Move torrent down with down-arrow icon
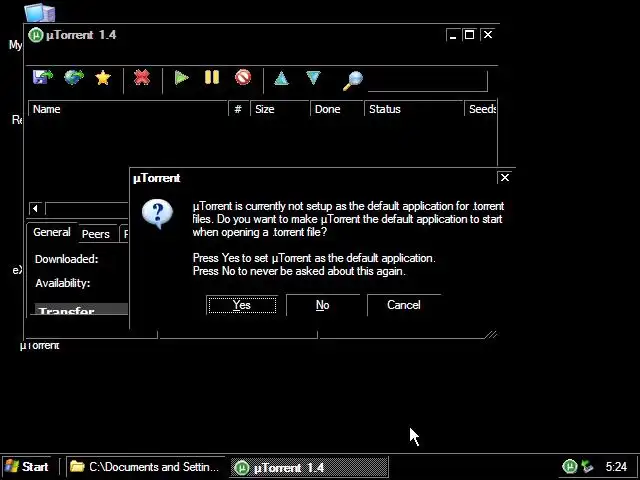 [x=313, y=78]
